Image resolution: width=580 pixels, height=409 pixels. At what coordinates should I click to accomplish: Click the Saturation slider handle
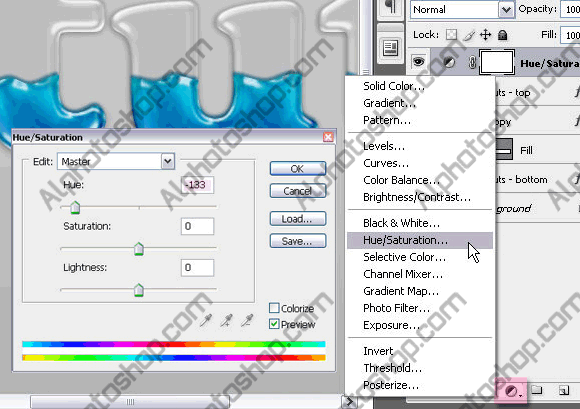(139, 249)
